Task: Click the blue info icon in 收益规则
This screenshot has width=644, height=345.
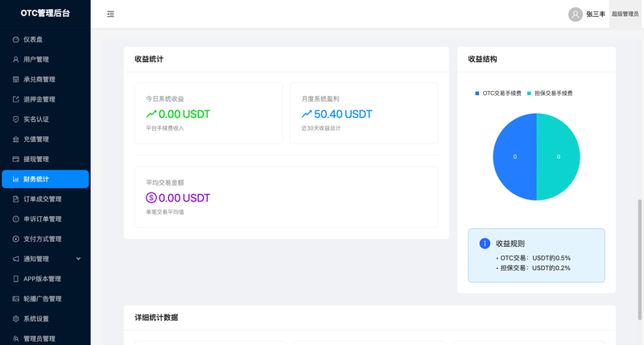Action: pyautogui.click(x=485, y=243)
